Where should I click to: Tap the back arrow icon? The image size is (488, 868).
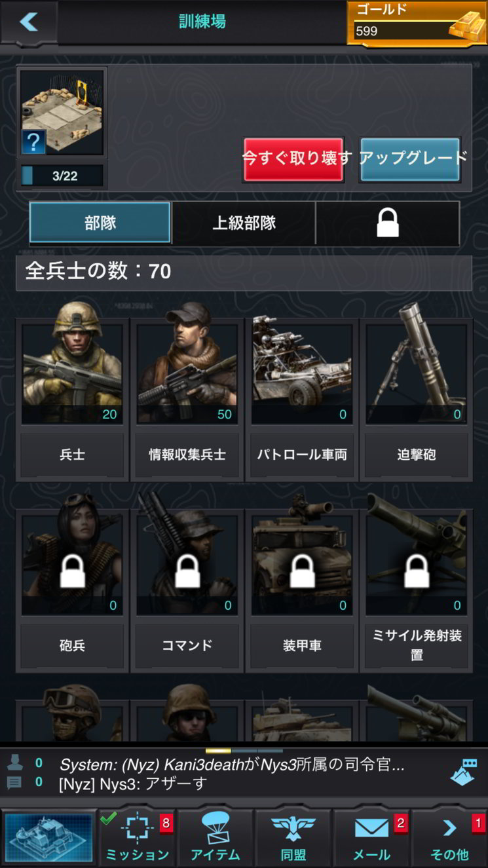point(29,22)
